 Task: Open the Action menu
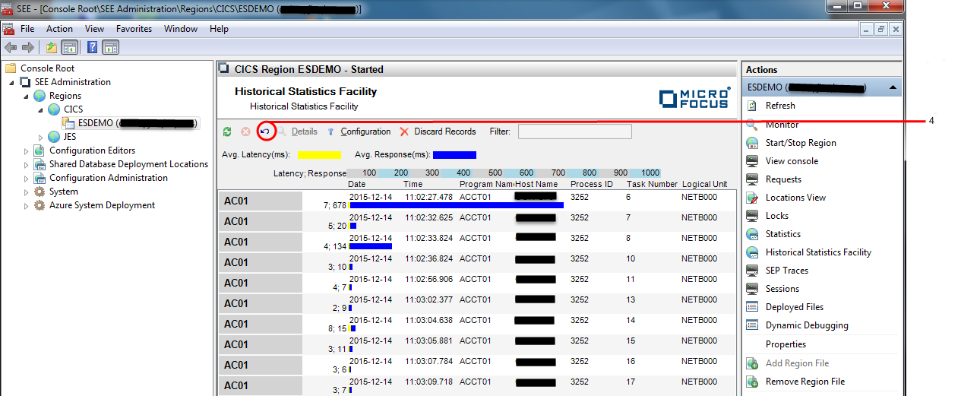coord(59,29)
